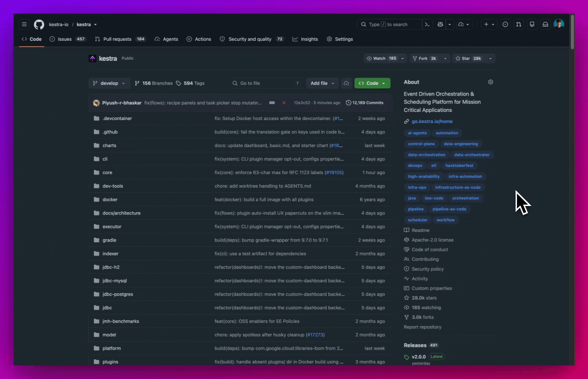View all 156 Branches
Viewport: 588px width, 379px height.
[154, 83]
